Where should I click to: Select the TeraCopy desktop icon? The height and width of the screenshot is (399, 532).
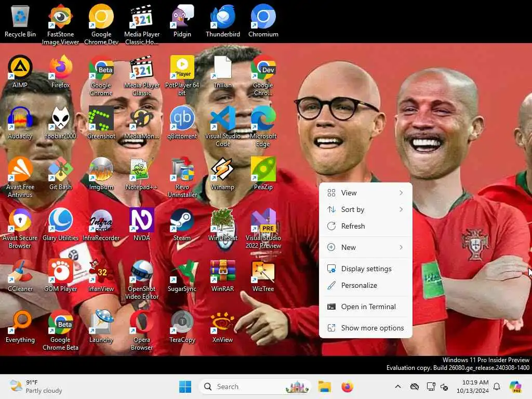(x=182, y=326)
